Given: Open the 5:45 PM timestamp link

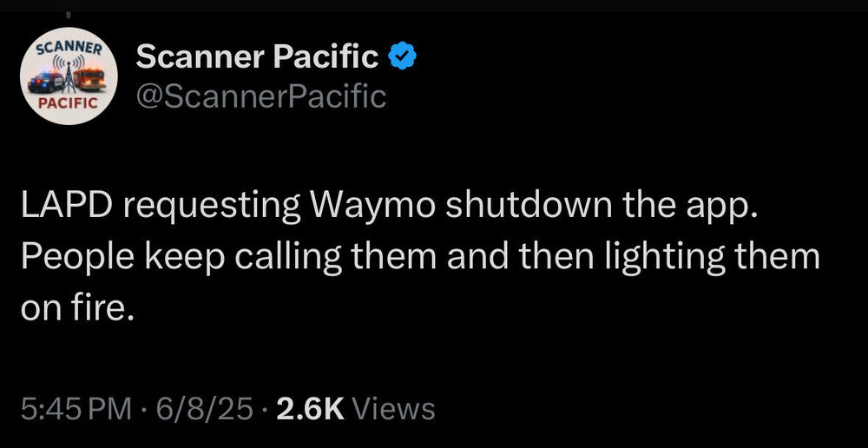Looking at the screenshot, I should coord(78,407).
